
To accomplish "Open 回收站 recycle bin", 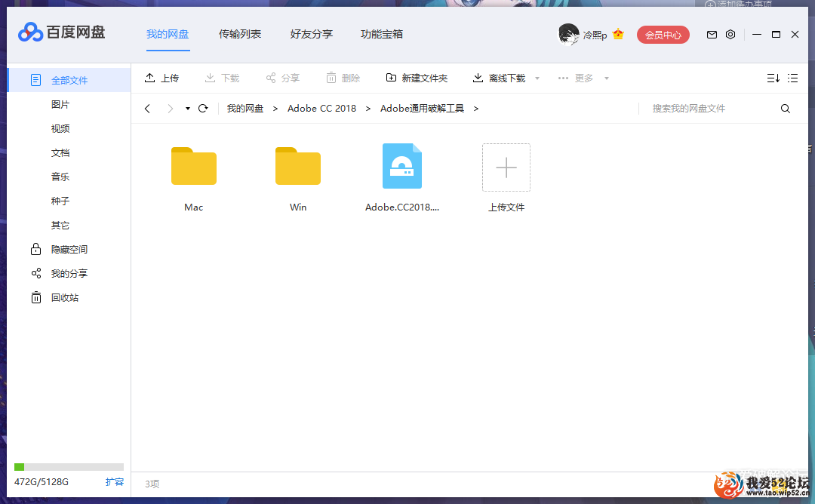I will (54, 298).
